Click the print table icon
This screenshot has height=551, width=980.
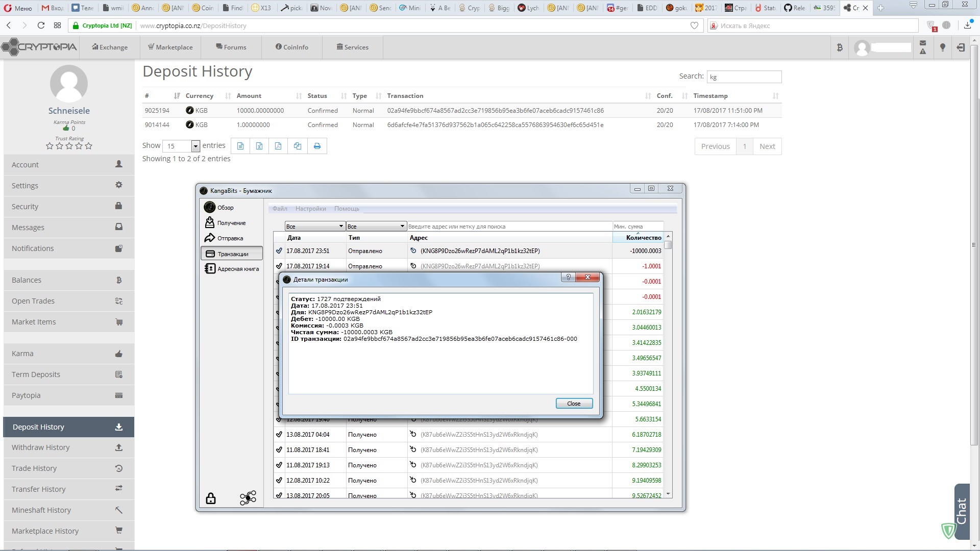(317, 146)
